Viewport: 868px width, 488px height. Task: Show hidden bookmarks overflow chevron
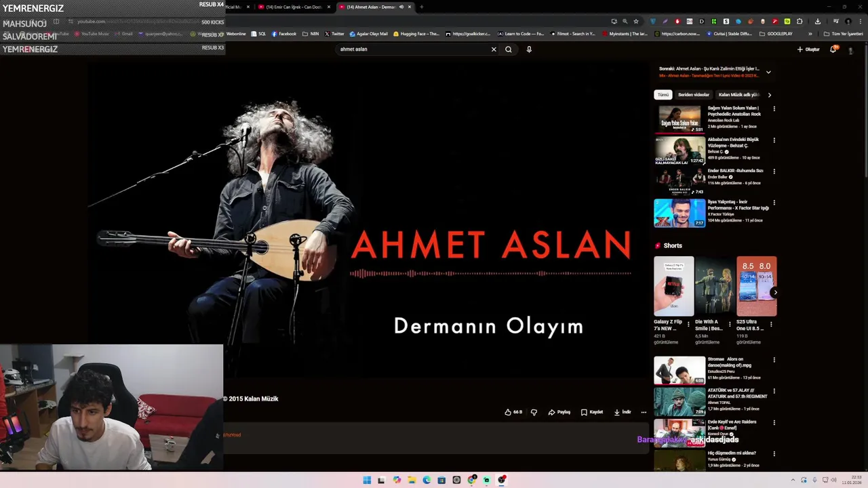tap(810, 33)
